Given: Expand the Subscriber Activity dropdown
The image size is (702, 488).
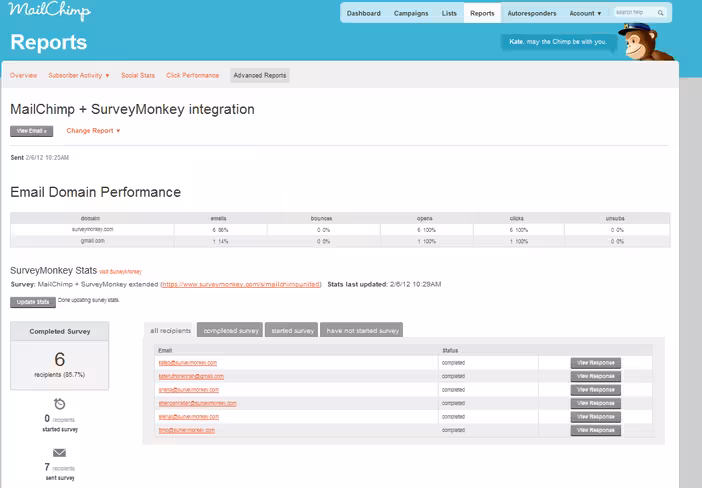Looking at the screenshot, I should tap(79, 75).
